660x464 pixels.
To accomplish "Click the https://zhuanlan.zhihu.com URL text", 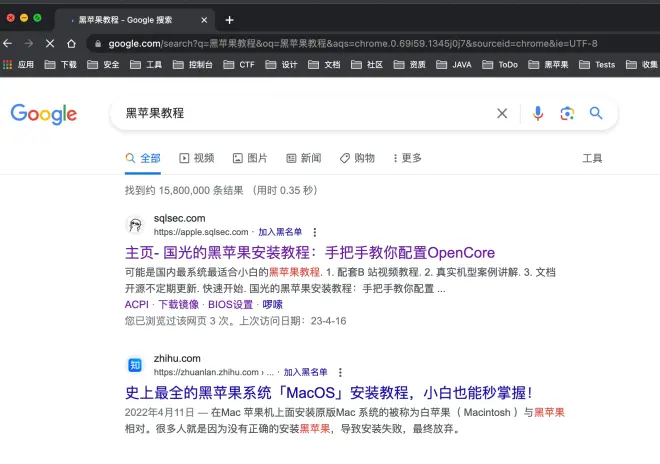I will (x=206, y=372).
